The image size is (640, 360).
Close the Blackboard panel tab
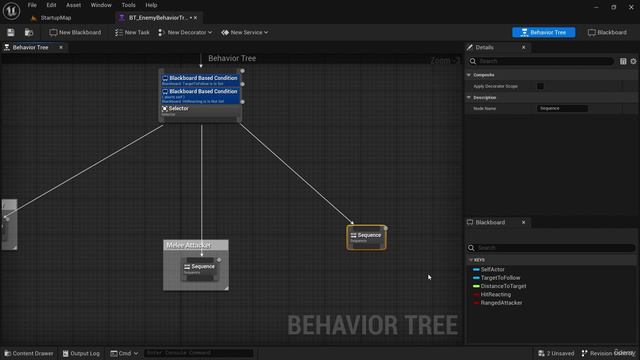point(524,222)
